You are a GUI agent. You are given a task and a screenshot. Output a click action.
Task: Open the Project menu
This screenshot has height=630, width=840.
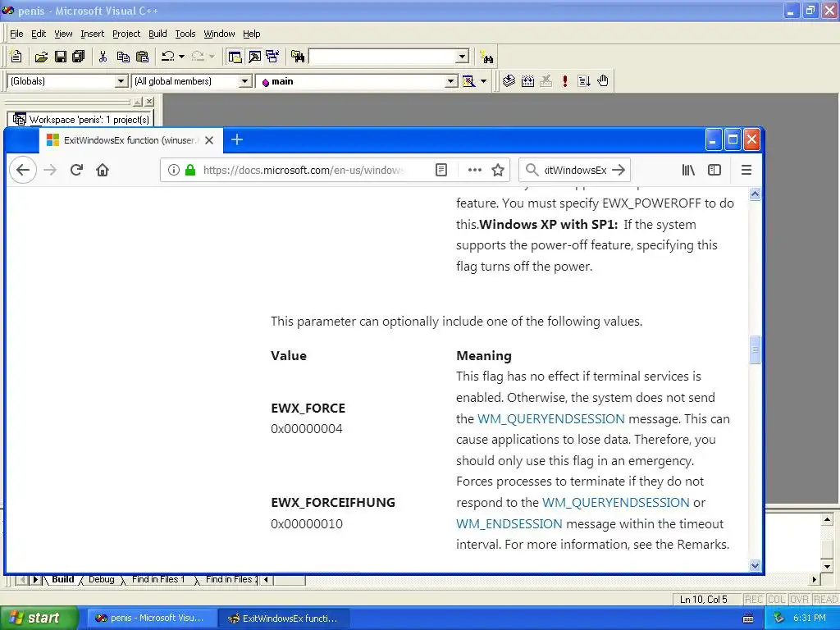tap(126, 34)
